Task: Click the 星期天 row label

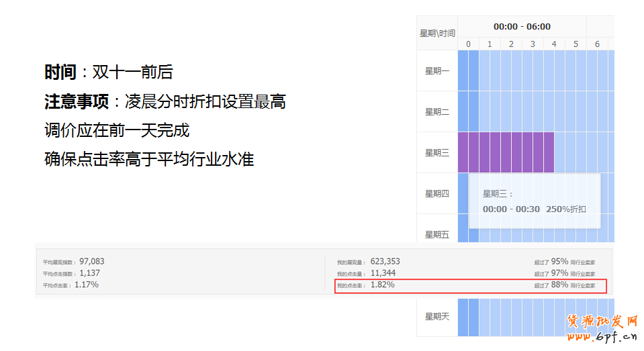Action: 437,316
